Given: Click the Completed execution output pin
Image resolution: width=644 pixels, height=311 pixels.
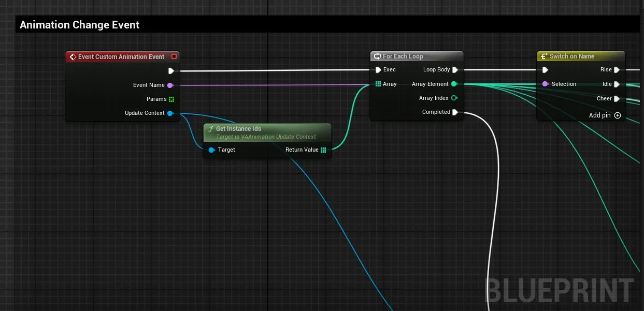Looking at the screenshot, I should click(455, 112).
